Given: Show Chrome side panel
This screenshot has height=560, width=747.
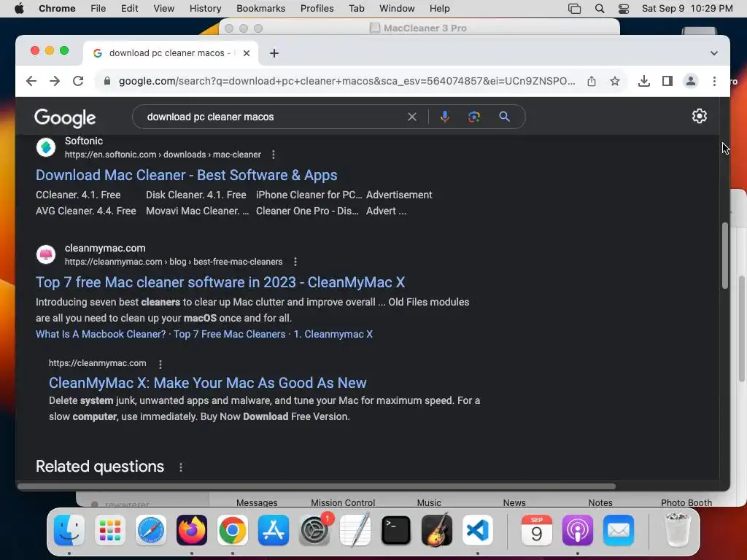Looking at the screenshot, I should pos(667,82).
